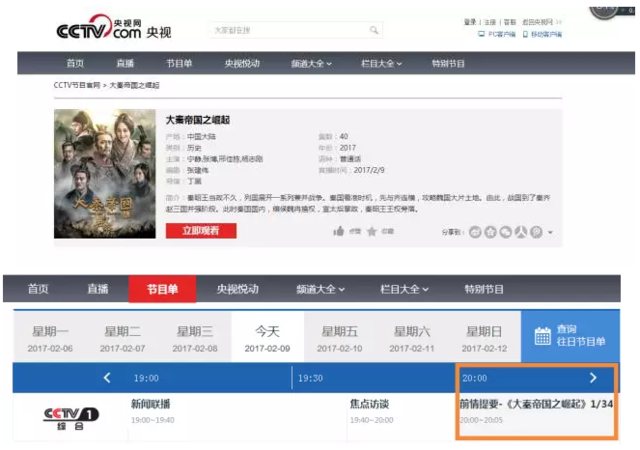Click 特别节目 in the lower navigation bar
640x450 pixels.
pyautogui.click(x=484, y=289)
